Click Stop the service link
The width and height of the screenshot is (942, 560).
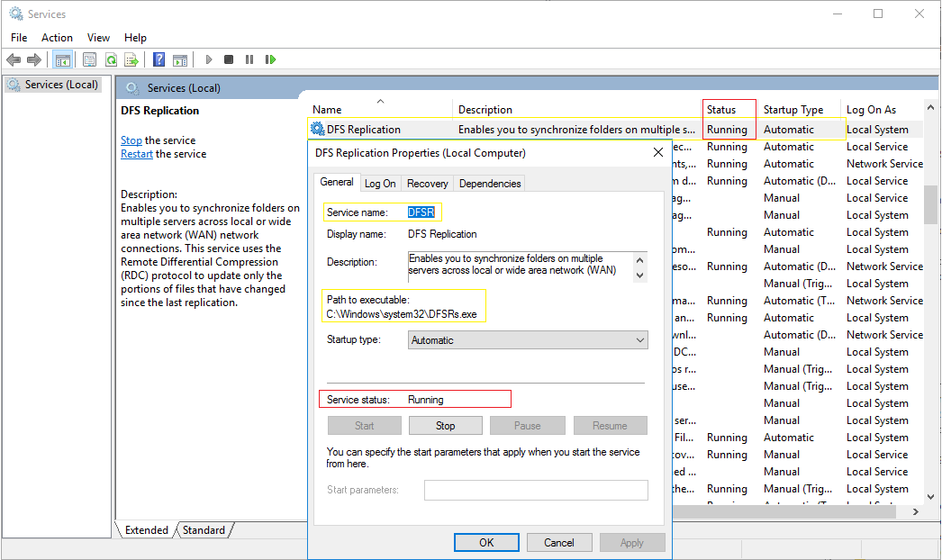tap(131, 140)
